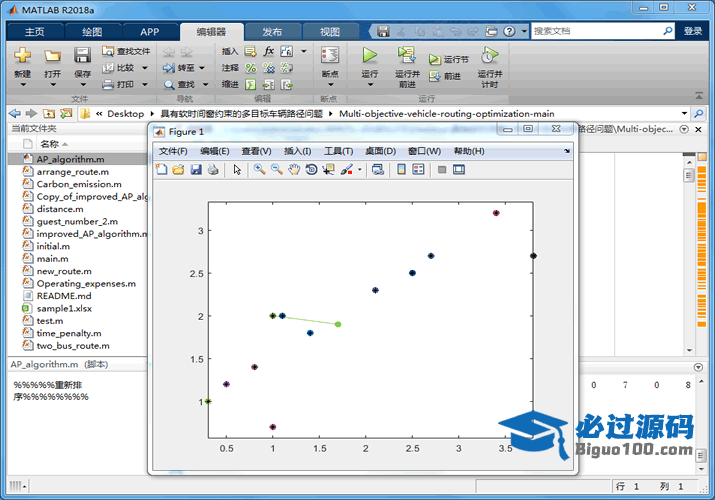This screenshot has width=715, height=500.
Task: Toggle the Edit Plot arrow tool
Action: click(237, 170)
